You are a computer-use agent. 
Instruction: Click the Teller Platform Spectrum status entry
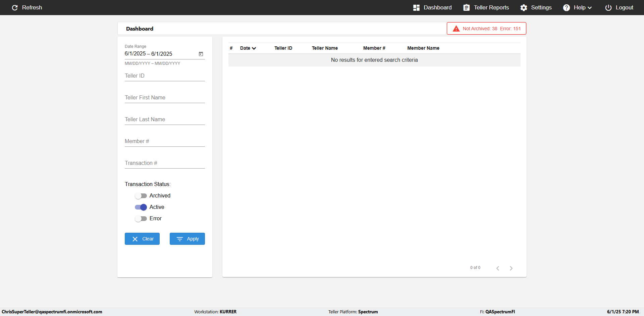coord(353,312)
